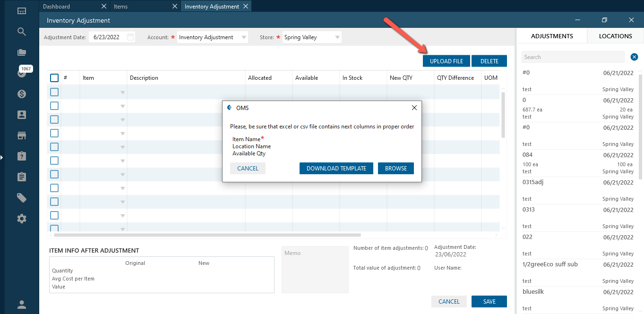
Task: Check the seventh grid row checkbox
Action: 54,174
